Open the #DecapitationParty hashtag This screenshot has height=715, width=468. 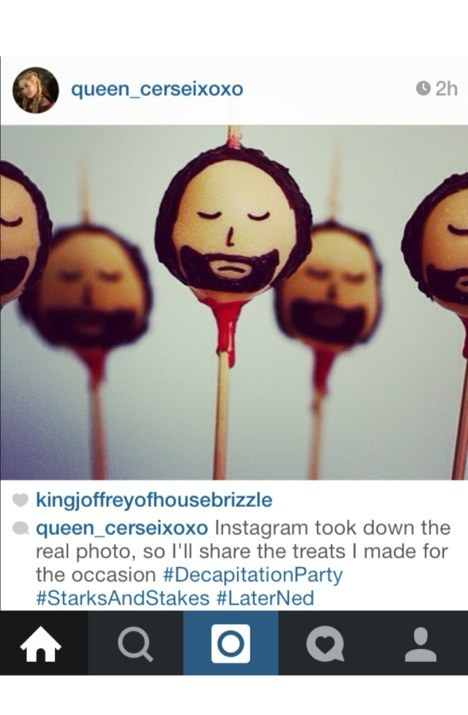[x=253, y=575]
